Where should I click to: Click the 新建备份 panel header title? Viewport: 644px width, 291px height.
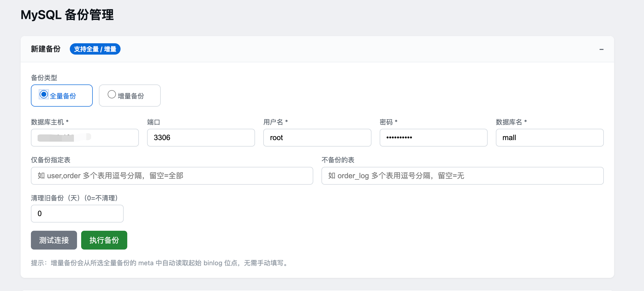(46, 49)
